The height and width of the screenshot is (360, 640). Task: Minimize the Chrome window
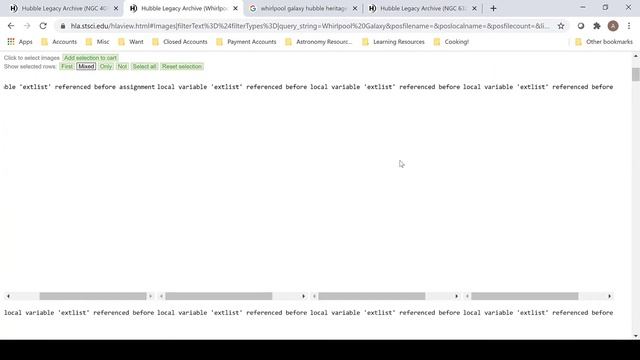tap(582, 7)
